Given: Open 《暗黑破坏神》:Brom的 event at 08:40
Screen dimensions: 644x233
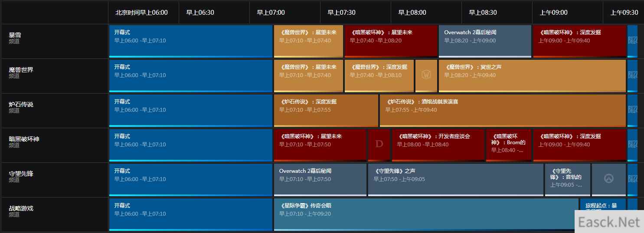Looking at the screenshot, I should (509, 145).
